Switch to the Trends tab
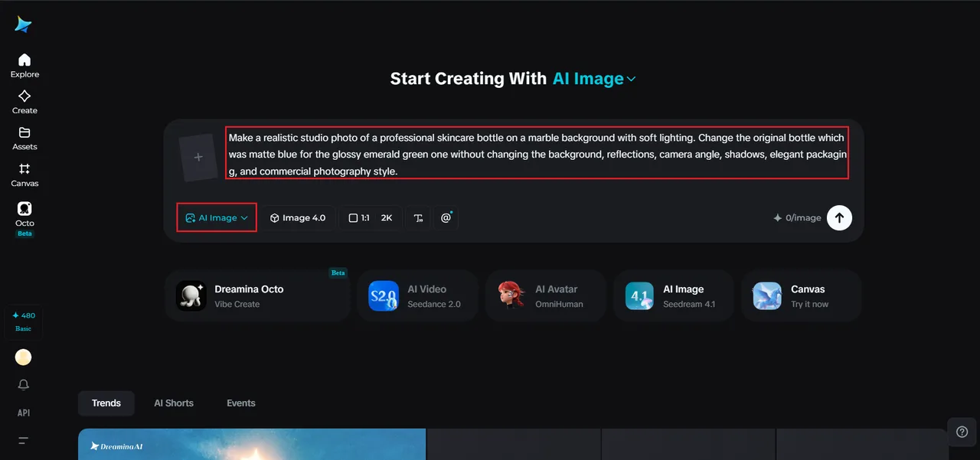980x460 pixels. coord(106,403)
